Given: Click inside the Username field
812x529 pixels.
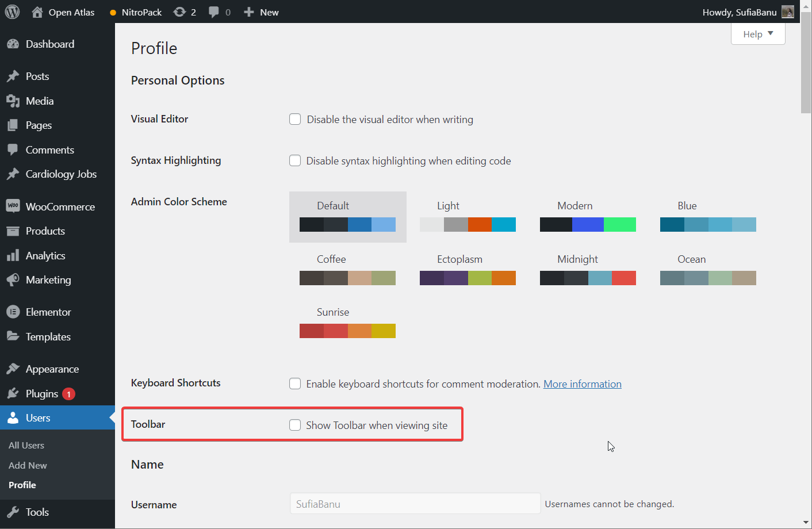Looking at the screenshot, I should point(415,504).
